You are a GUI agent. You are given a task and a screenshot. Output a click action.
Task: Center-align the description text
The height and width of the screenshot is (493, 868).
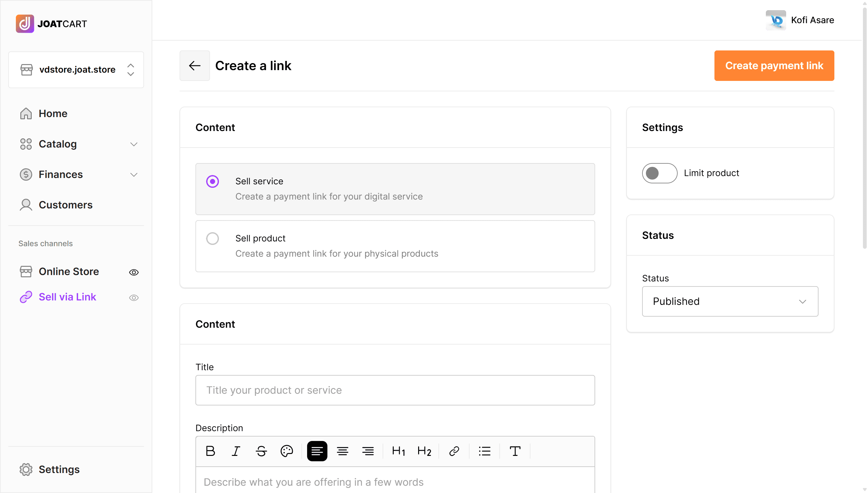pos(342,451)
